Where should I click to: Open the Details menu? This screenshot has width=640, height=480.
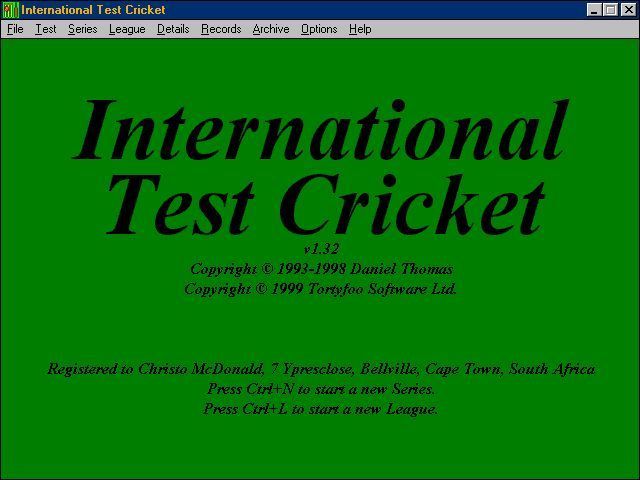pos(173,29)
